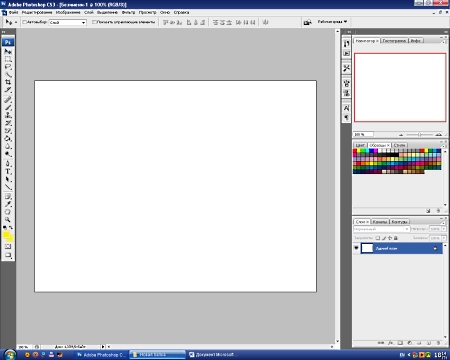Select the Brush tool
Viewport: 450px width, 360px height.
[x=8, y=107]
